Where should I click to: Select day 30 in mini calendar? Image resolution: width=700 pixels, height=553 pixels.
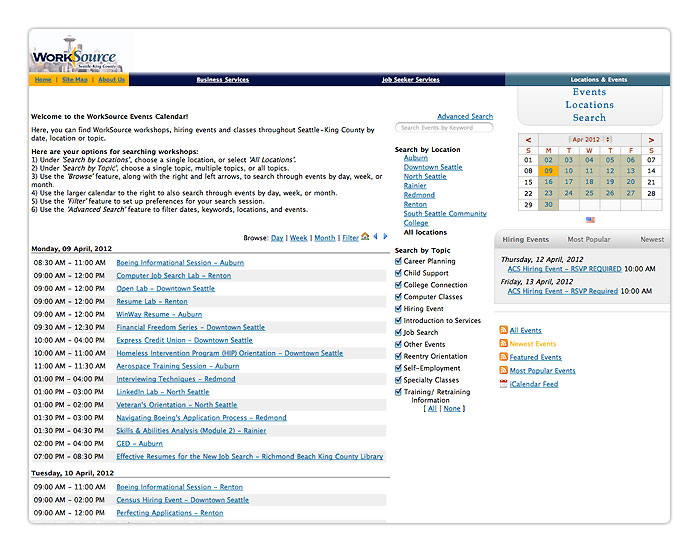click(548, 204)
